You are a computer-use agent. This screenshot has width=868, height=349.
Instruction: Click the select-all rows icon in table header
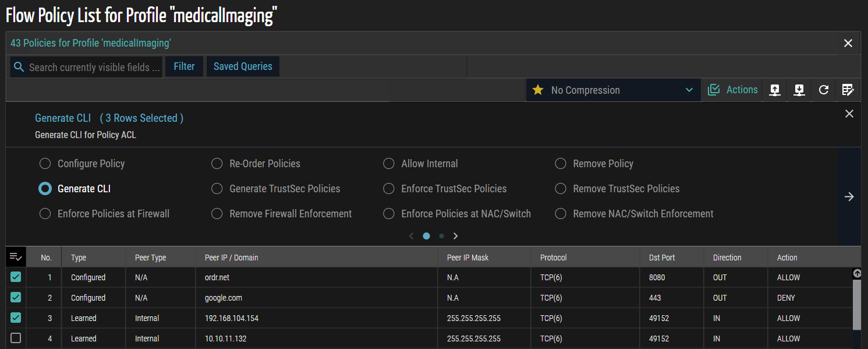click(16, 257)
